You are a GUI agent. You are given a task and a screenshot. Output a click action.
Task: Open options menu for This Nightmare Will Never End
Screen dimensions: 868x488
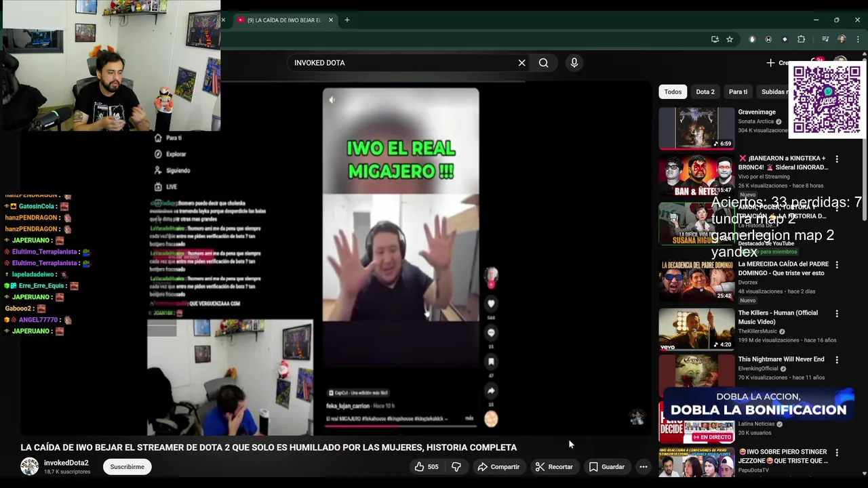tap(837, 360)
